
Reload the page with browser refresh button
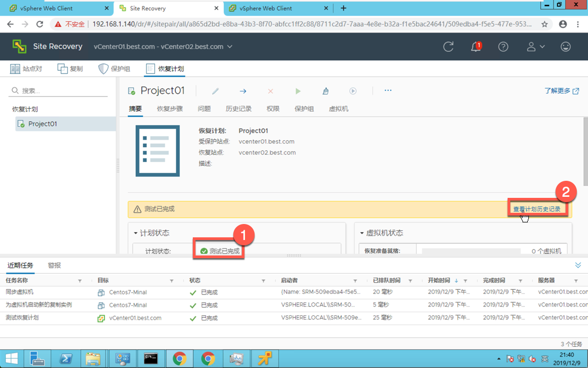[39, 25]
